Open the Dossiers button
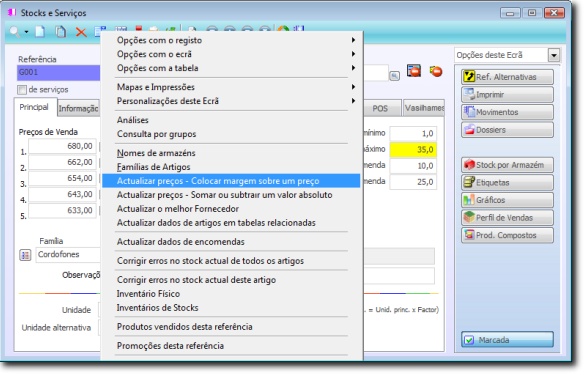This screenshot has height=375, width=584. (507, 130)
